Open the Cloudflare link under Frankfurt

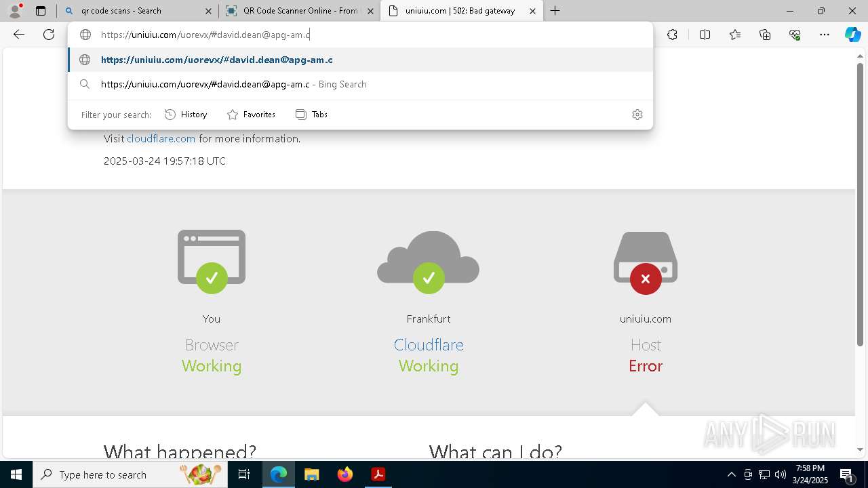pos(429,344)
